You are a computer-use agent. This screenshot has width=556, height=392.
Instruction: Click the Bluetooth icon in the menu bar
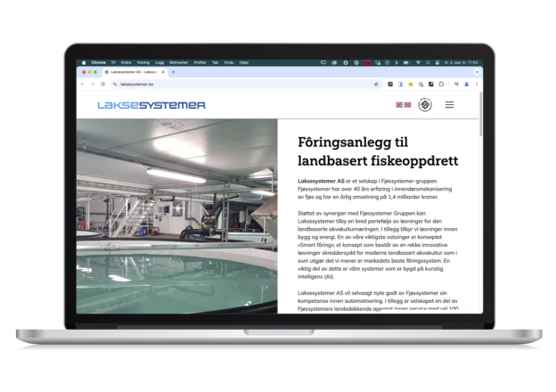coord(397,62)
